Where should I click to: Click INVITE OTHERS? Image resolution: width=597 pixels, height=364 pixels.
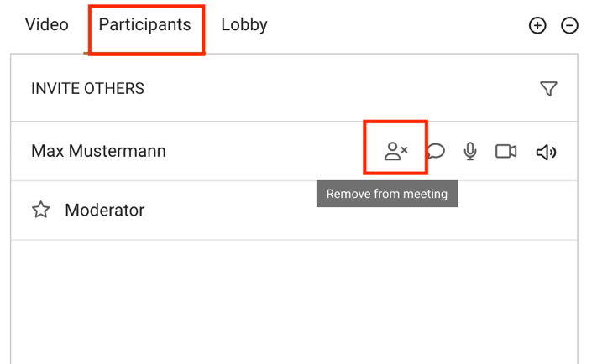tap(87, 89)
